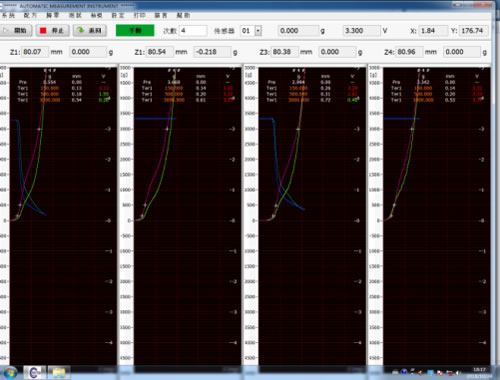Click the green-arrow return-to-origin button

[x=90, y=31]
